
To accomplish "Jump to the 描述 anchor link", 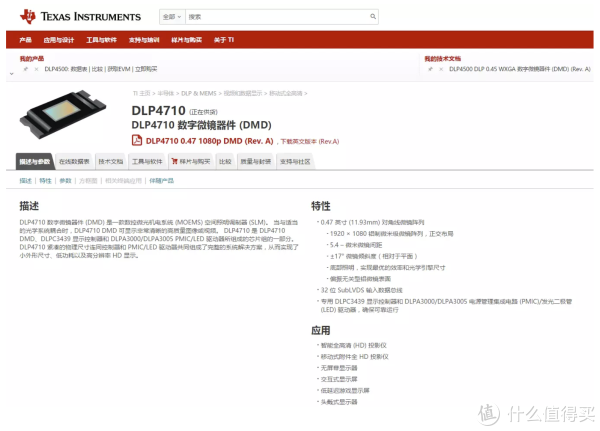I will coord(26,181).
